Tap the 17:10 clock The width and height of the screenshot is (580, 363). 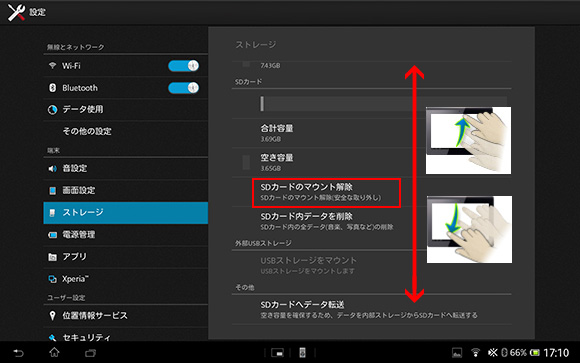coord(557,353)
